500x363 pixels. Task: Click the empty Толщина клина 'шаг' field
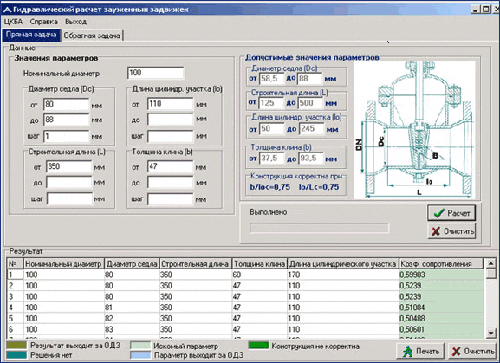(170, 199)
